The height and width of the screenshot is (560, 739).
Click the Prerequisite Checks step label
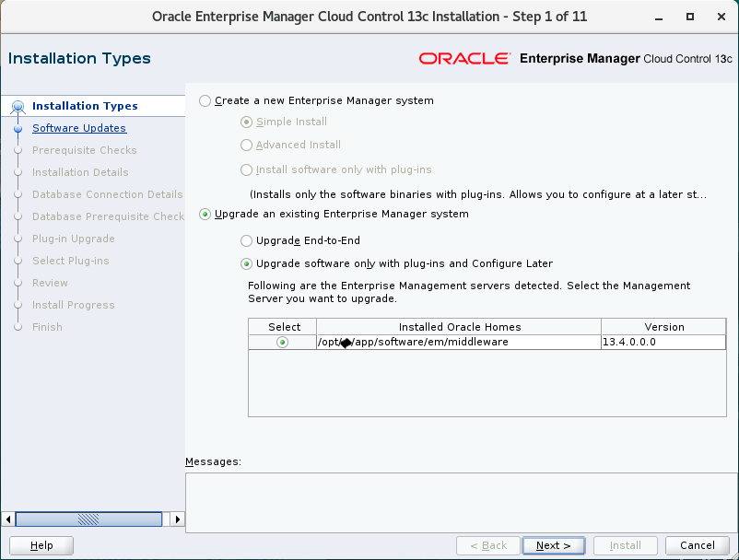point(85,150)
